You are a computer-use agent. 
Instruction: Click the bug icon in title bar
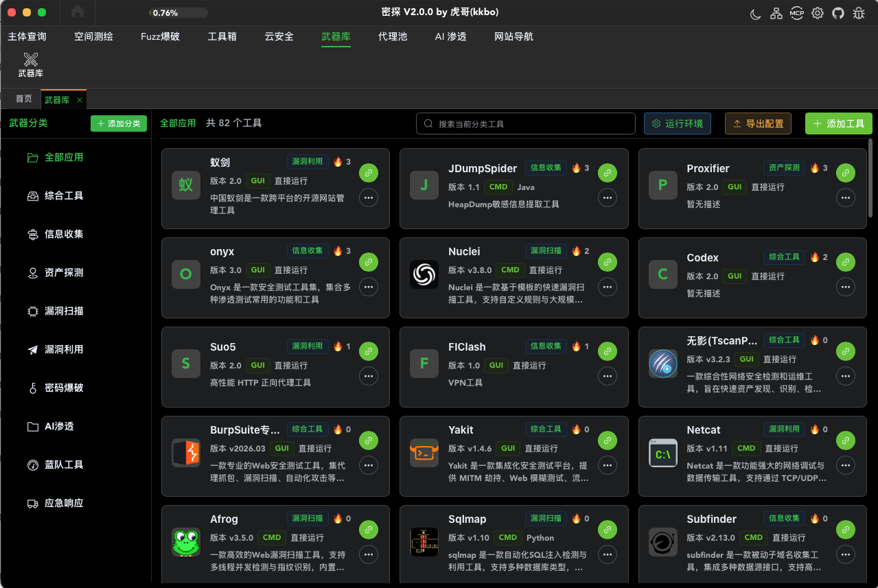[858, 13]
